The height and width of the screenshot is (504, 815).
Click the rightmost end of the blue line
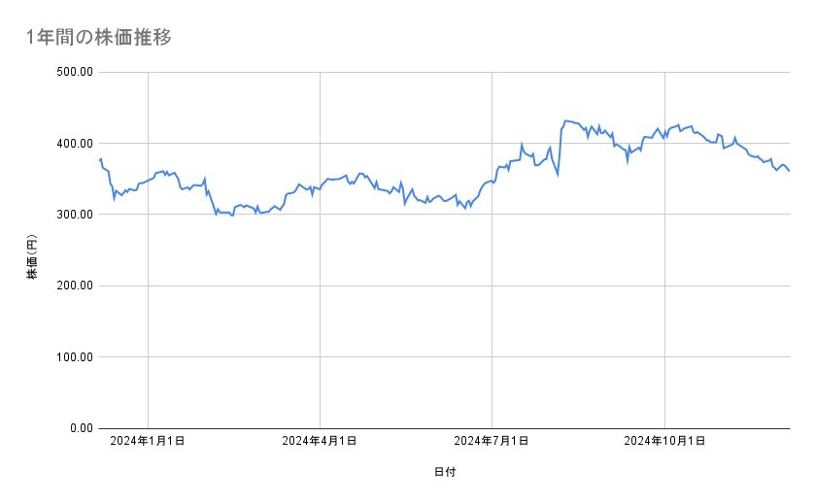click(789, 171)
